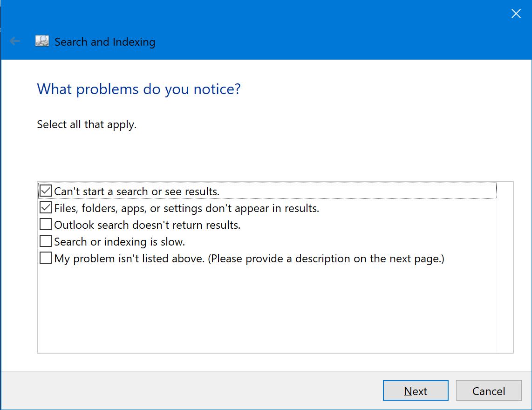Click the Next button
Image resolution: width=532 pixels, height=410 pixels.
(415, 390)
